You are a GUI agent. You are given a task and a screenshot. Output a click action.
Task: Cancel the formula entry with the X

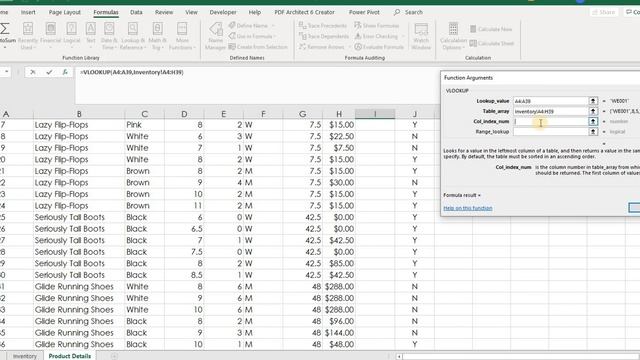(x=33, y=72)
